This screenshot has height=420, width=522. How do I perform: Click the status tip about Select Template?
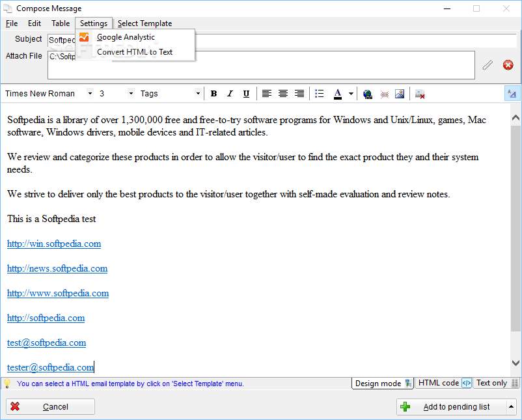pos(130,384)
